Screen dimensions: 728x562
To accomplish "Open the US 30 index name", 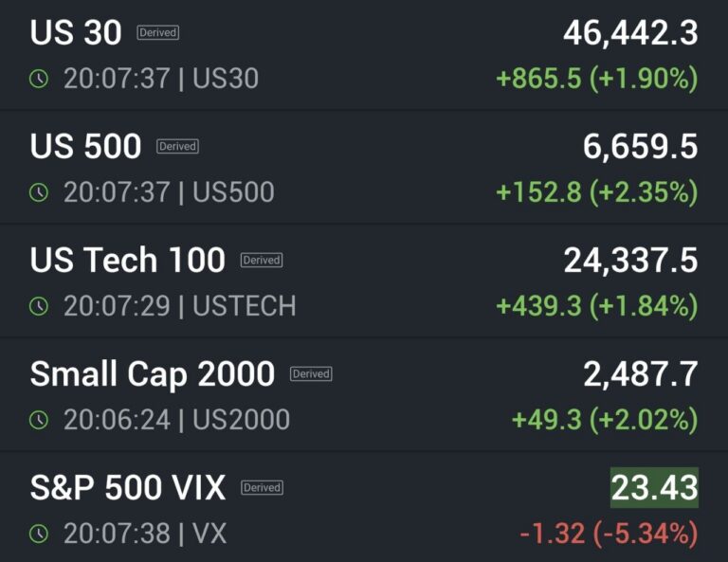I will pos(76,33).
